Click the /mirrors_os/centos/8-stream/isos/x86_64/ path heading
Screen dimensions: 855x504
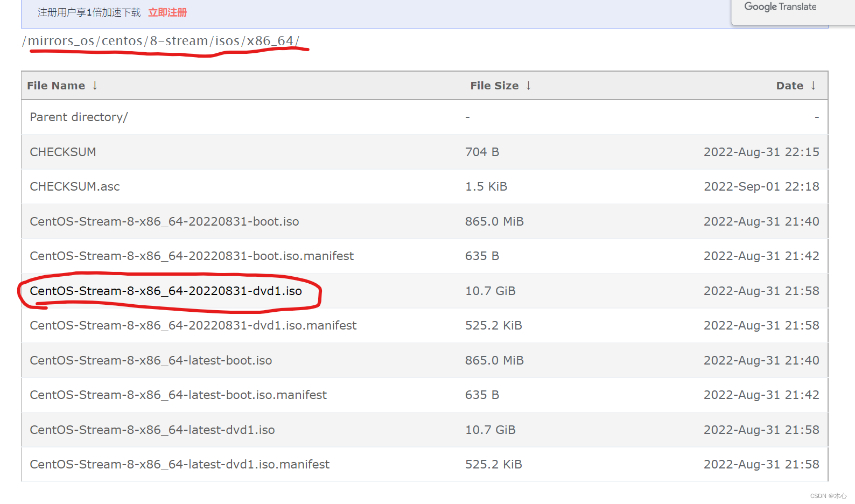coord(161,41)
